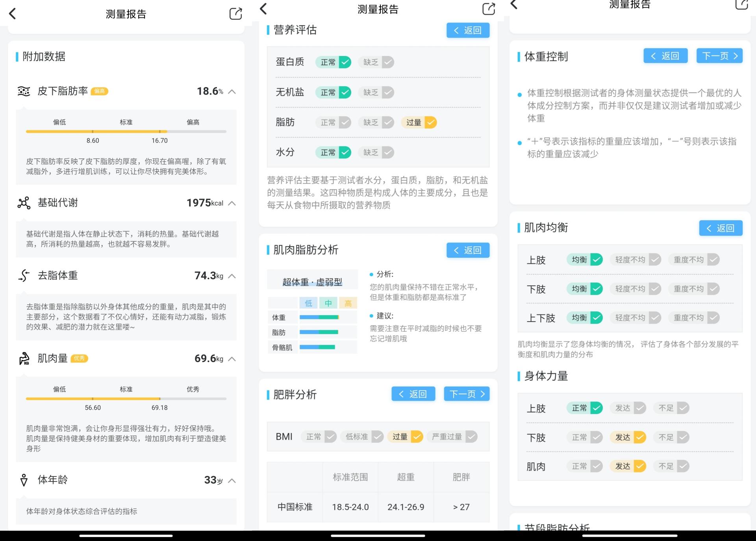Tap the back arrow on the left report
Screen dimensions: 756x541
coord(13,13)
